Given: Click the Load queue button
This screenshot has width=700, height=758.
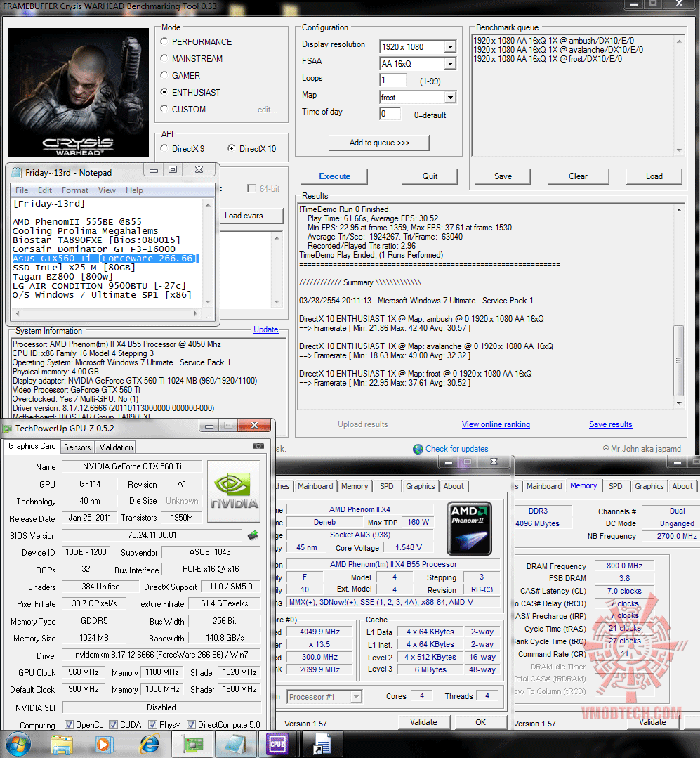Looking at the screenshot, I should [x=654, y=176].
